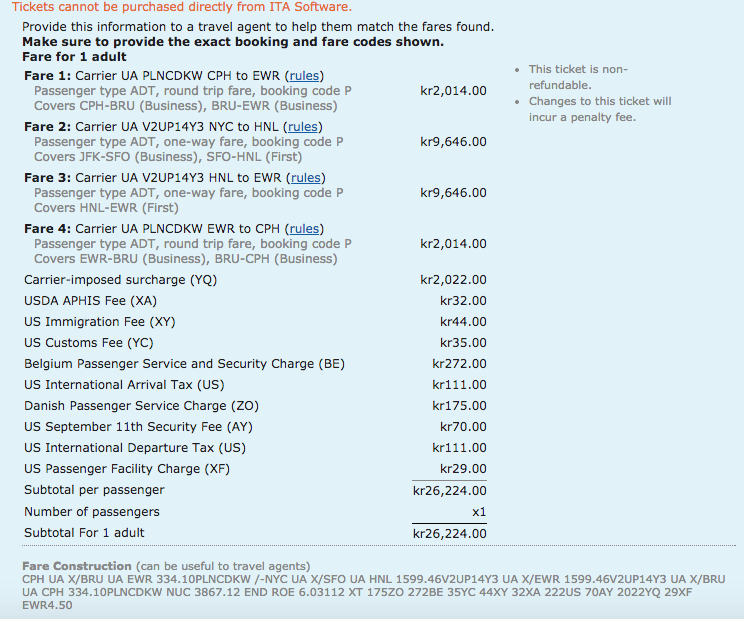Image resolution: width=744 pixels, height=619 pixels.
Task: Select the Carrier-imposed surcharge (YQ) row label
Action: coord(120,280)
